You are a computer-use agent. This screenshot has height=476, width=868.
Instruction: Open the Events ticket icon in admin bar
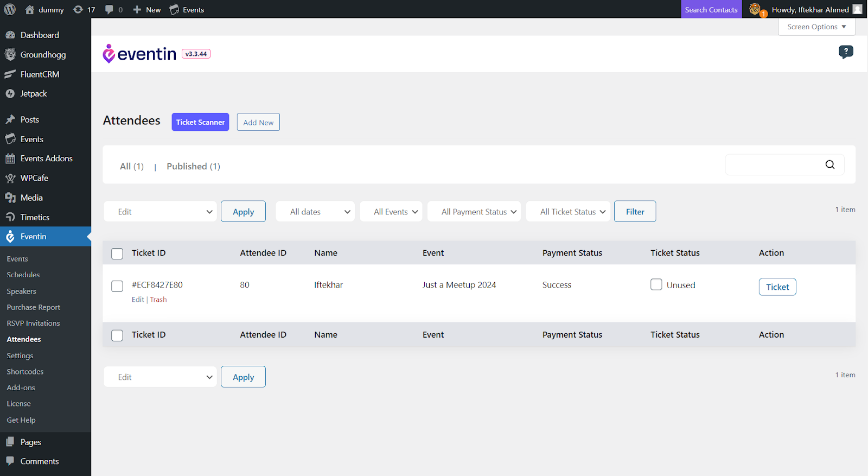174,10
